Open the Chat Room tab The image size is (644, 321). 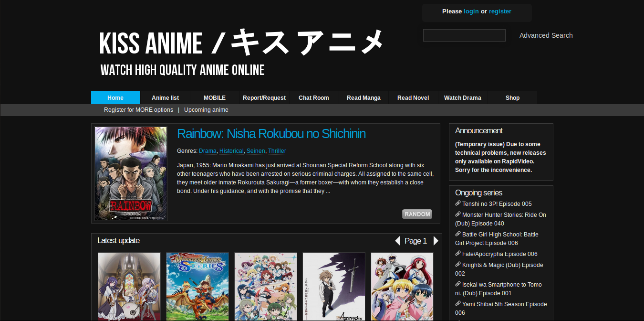314,97
